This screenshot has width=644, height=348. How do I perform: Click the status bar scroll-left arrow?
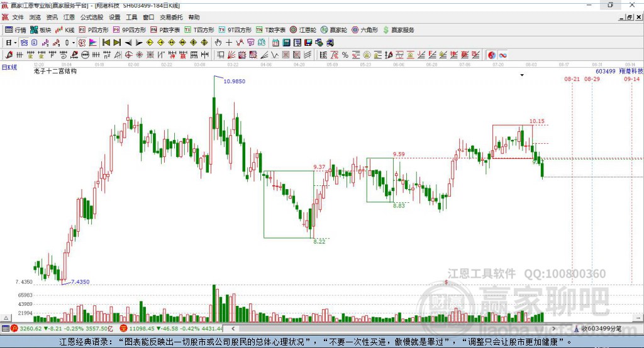point(233,329)
